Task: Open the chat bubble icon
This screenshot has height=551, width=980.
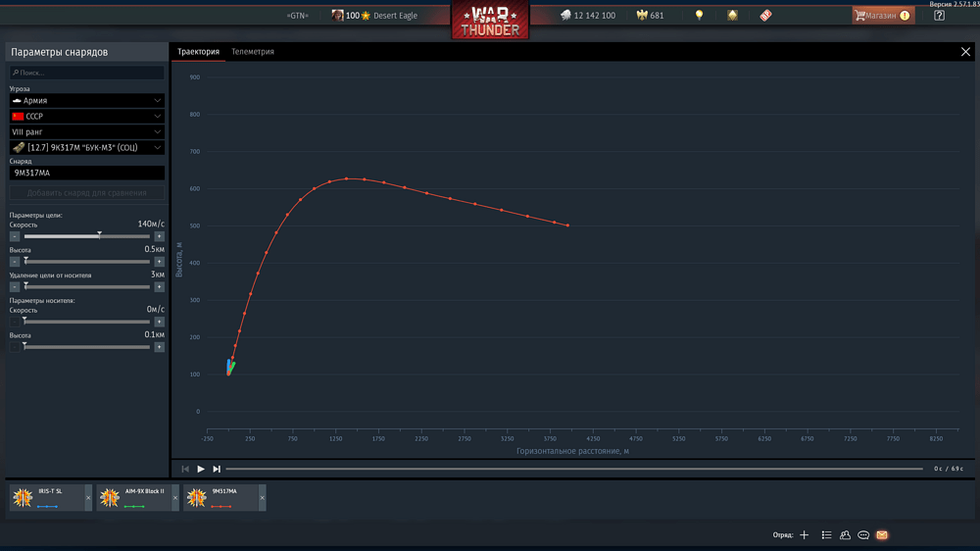Action: pyautogui.click(x=863, y=534)
